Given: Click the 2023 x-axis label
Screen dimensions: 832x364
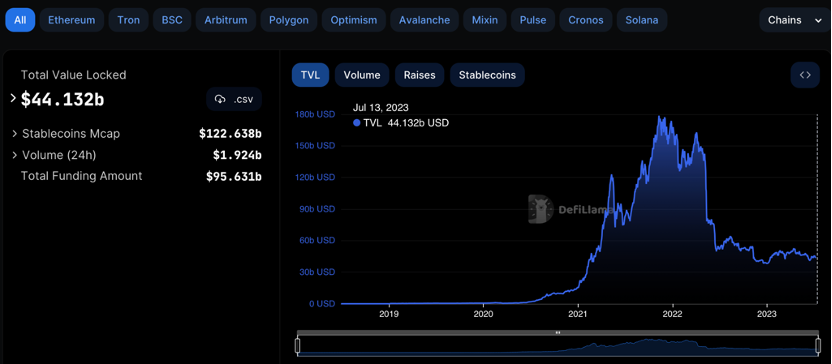Looking at the screenshot, I should point(767,314).
